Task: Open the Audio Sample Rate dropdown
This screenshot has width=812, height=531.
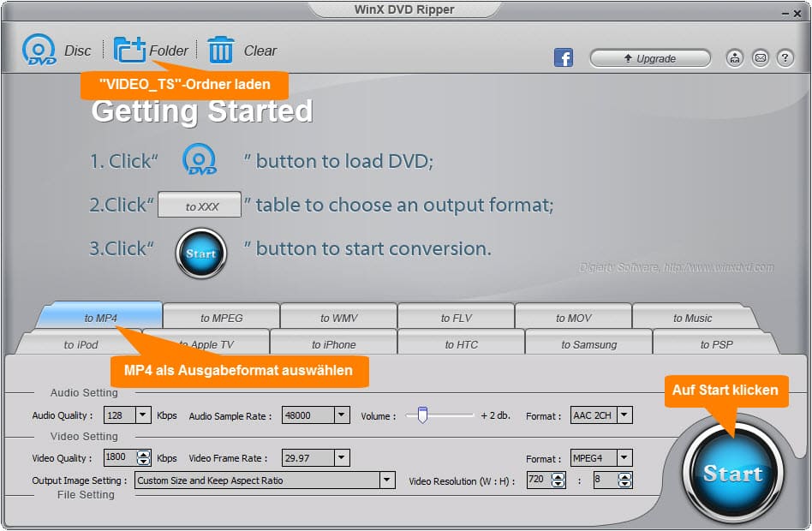Action: click(x=342, y=415)
